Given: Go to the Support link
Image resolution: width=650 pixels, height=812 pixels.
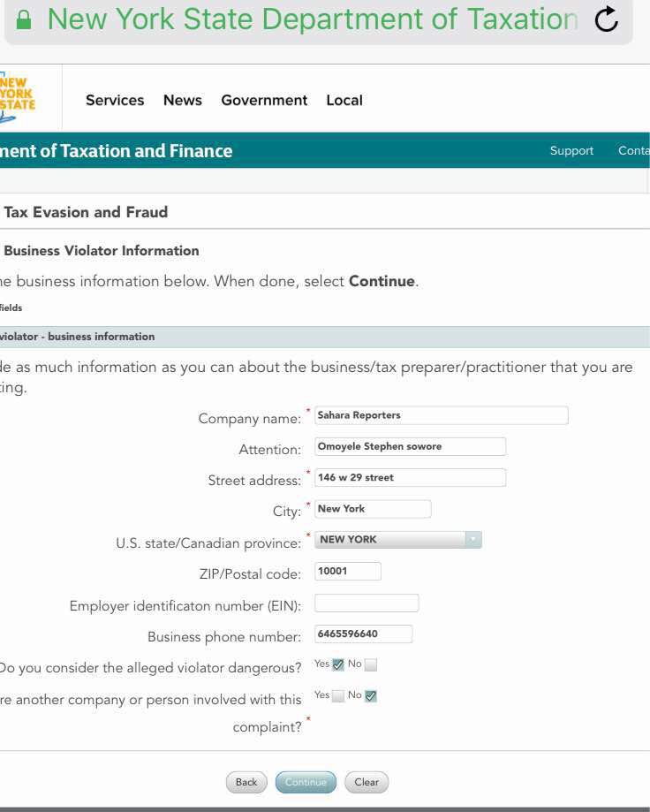Looking at the screenshot, I should 571,151.
